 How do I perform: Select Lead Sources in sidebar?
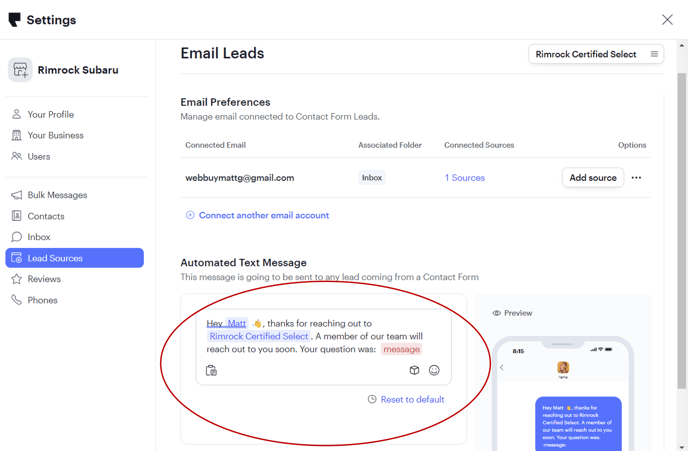75,258
